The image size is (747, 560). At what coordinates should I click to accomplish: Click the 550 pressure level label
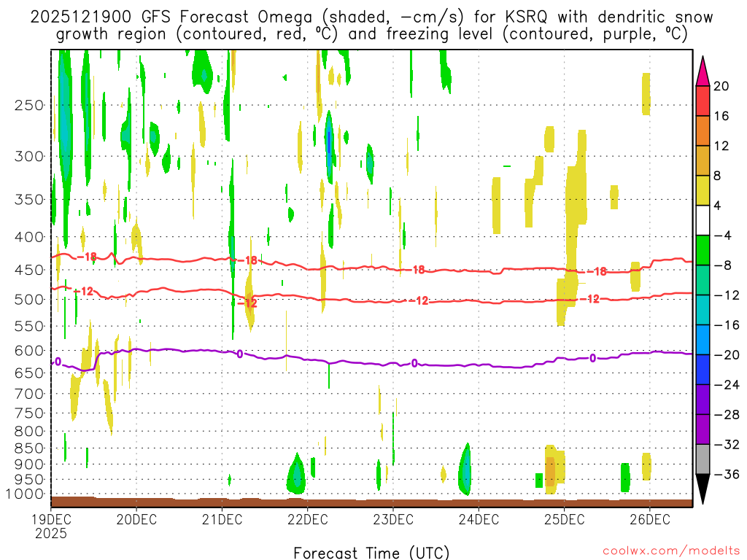point(29,326)
